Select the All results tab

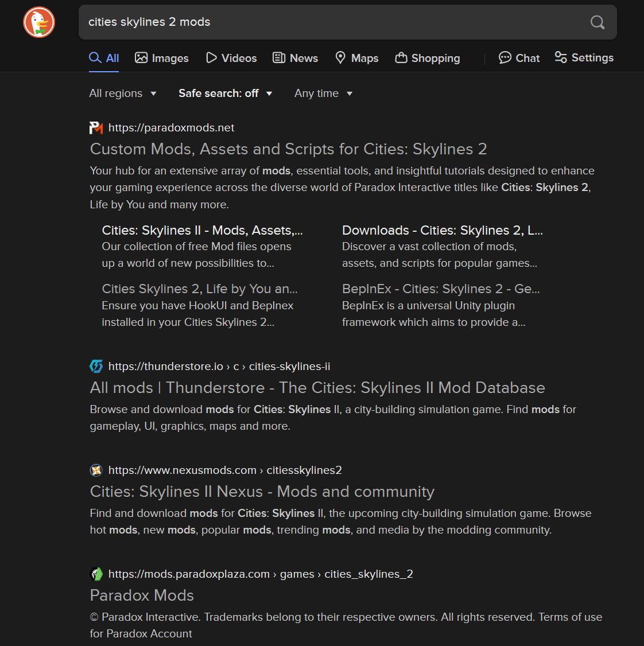(x=104, y=58)
